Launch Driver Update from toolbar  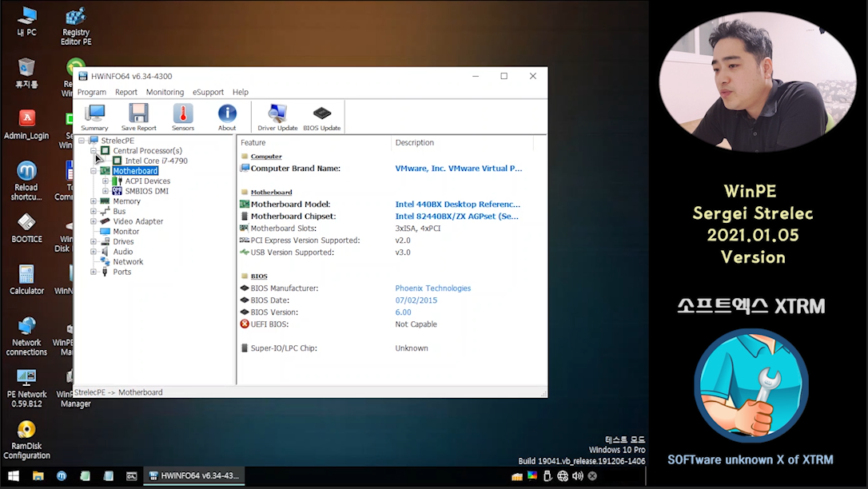pyautogui.click(x=277, y=117)
